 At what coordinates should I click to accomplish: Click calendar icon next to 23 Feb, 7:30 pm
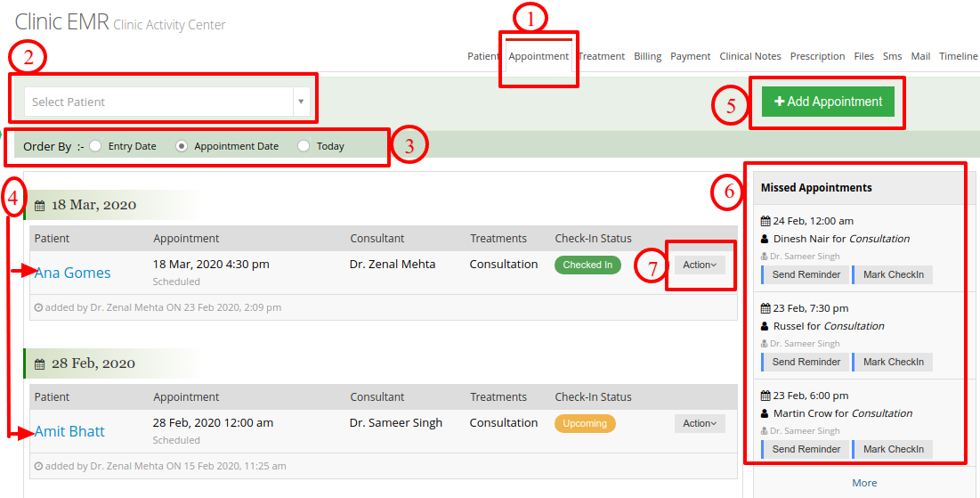click(x=765, y=308)
